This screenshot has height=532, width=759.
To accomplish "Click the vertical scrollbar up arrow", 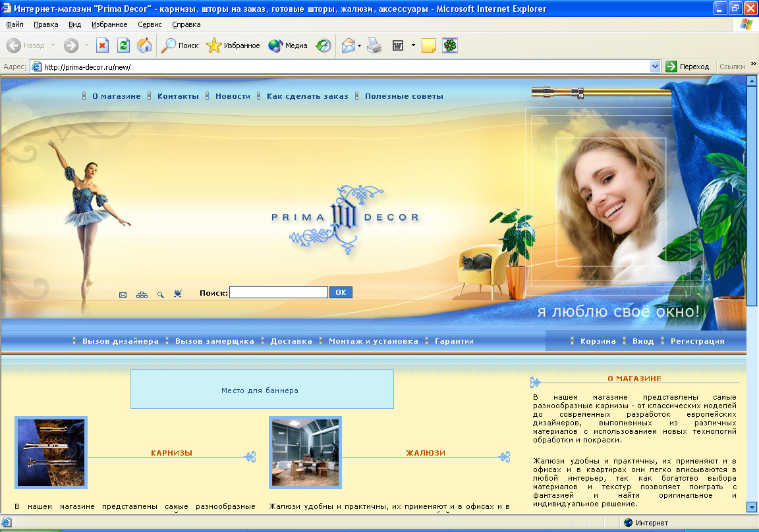I will click(x=752, y=80).
